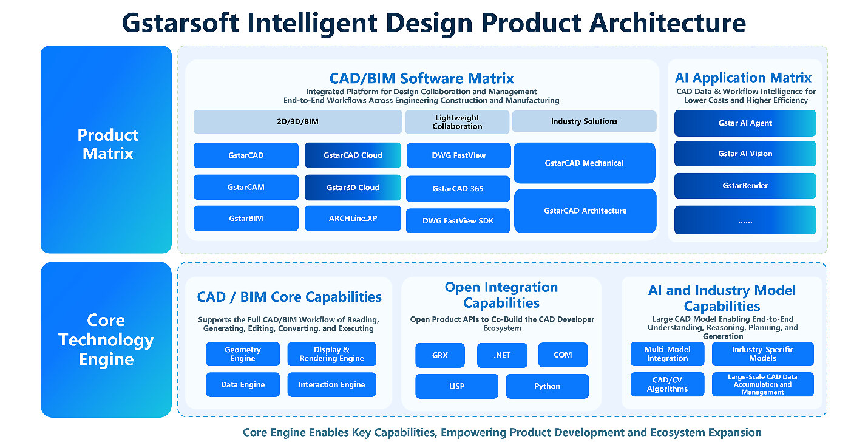The image size is (868, 445).
Task: Open the Gstar AI Agent tile
Action: (x=745, y=123)
